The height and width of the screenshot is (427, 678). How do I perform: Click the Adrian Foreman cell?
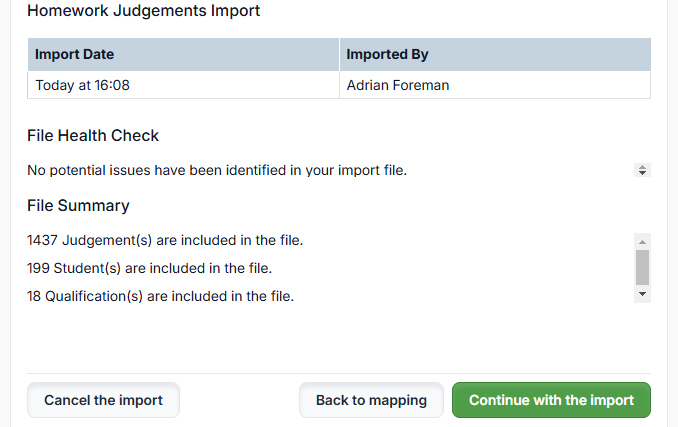pyautogui.click(x=495, y=85)
